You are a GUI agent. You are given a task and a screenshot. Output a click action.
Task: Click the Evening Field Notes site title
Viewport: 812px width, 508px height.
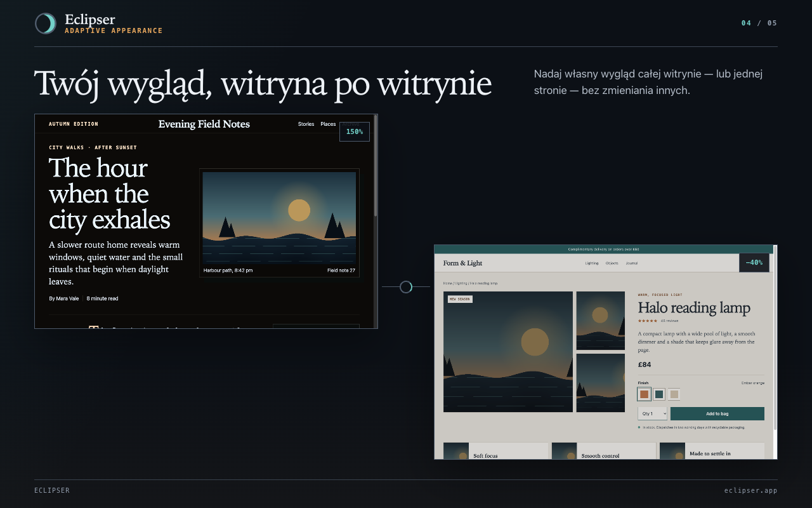click(204, 124)
